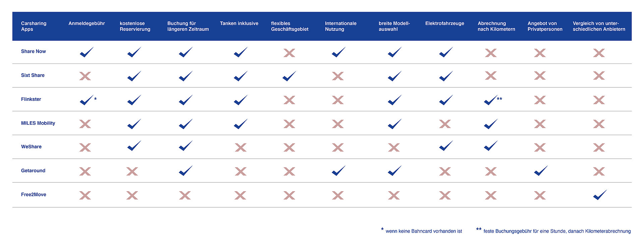Click Getaround's Internationale Nutzung checkmark
Viewport: 644px width, 246px height.
point(338,171)
